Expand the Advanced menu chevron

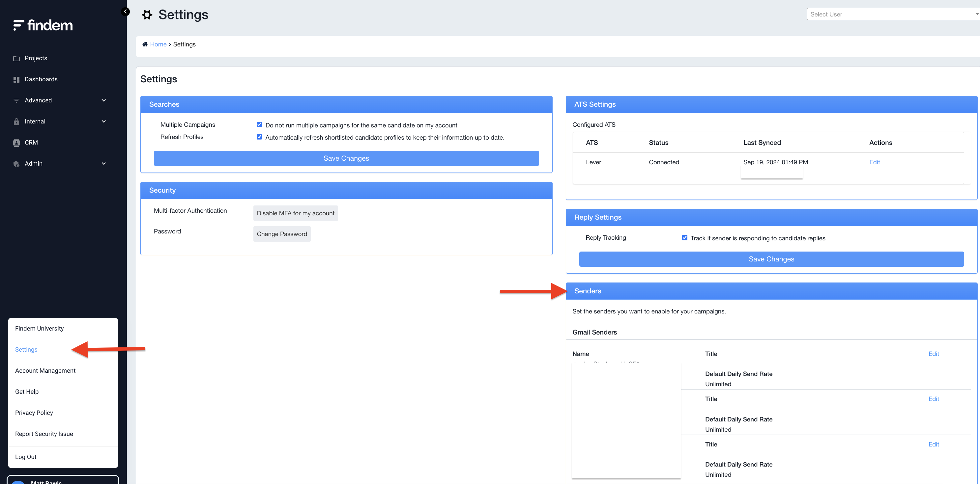(x=103, y=100)
